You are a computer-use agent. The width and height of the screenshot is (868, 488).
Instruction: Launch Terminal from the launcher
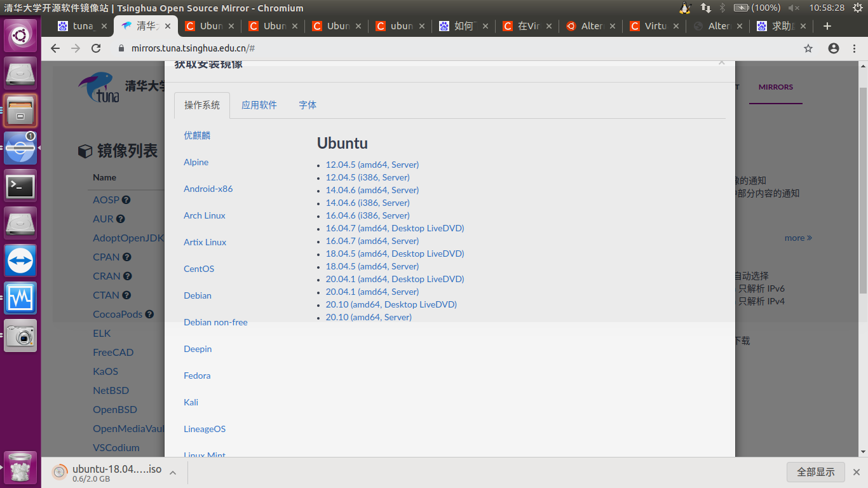tap(20, 186)
